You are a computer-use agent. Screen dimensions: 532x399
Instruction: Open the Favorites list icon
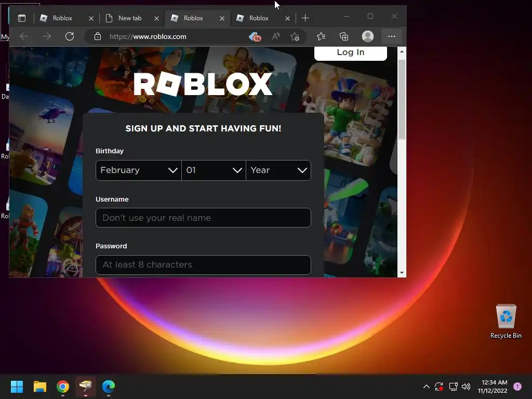click(321, 36)
